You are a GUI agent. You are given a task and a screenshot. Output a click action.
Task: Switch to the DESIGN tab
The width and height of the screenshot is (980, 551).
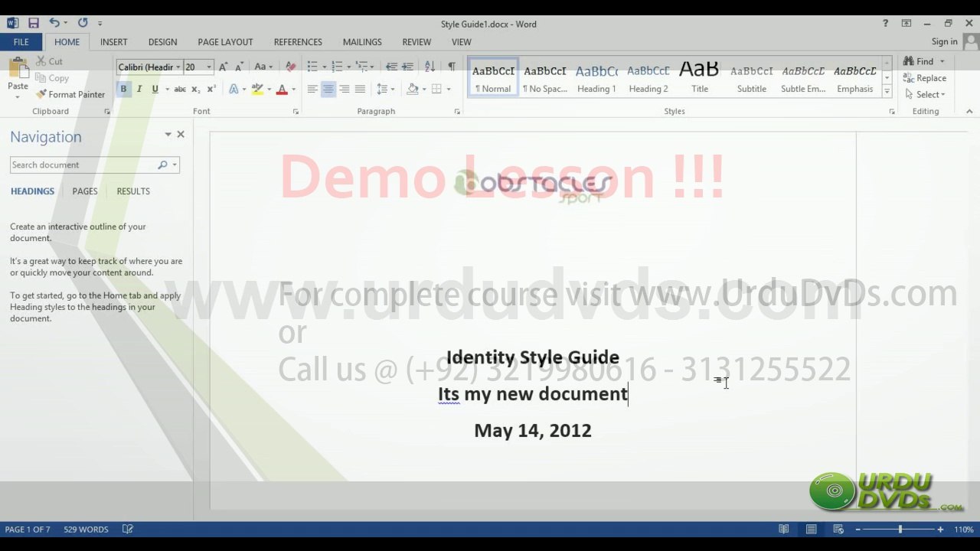coord(162,42)
